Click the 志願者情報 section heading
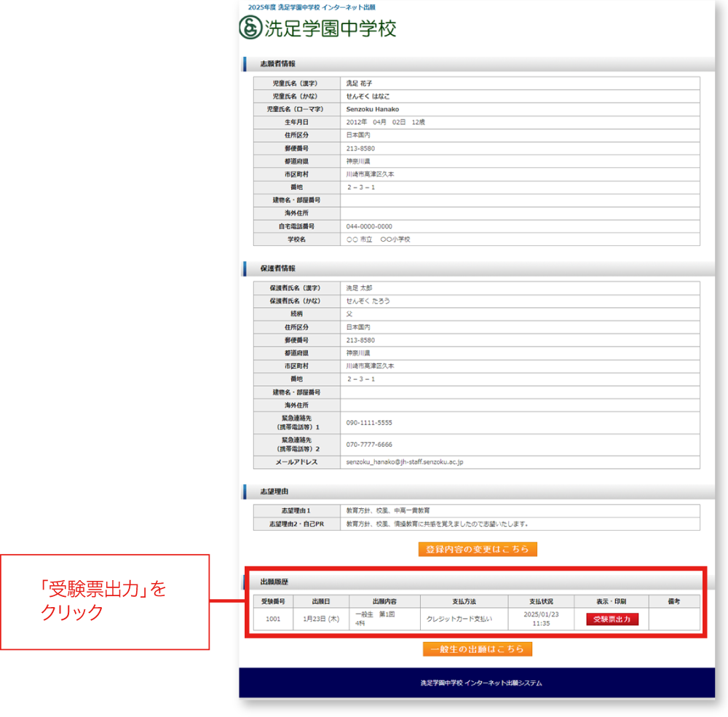This screenshot has width=728, height=717. [x=277, y=63]
